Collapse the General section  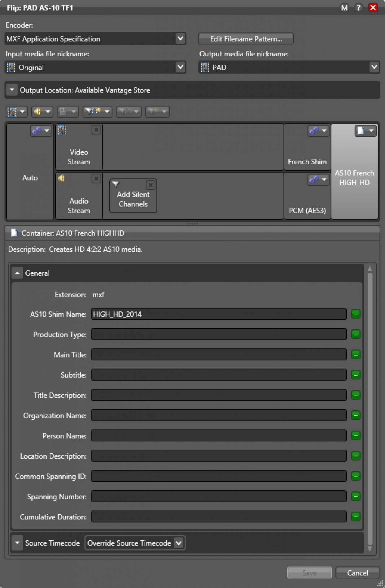point(17,273)
